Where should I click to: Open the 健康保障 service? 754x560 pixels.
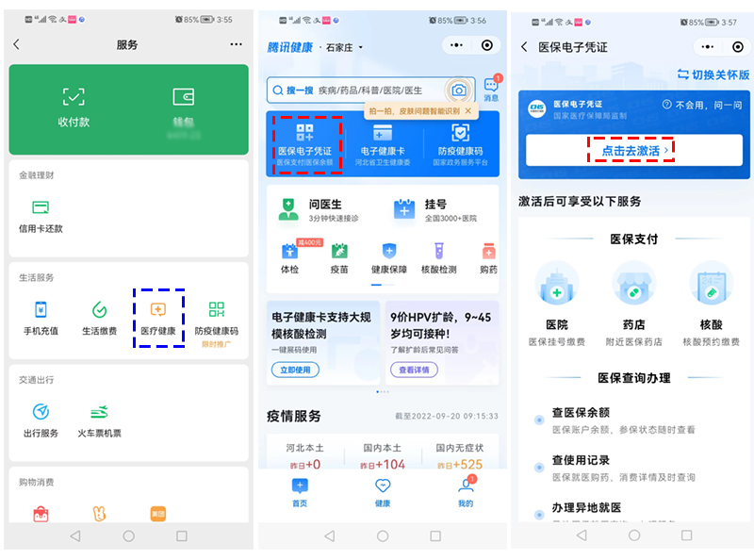coord(389,259)
